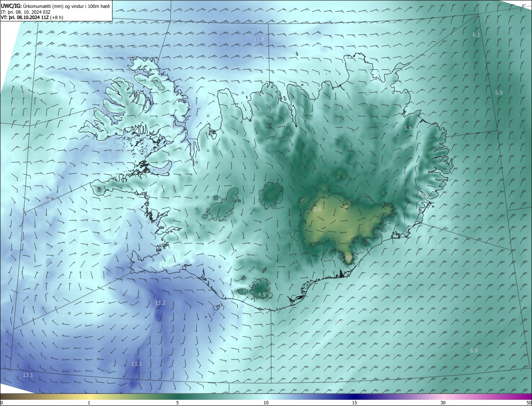The height and width of the screenshot is (406, 532).
Task: Click the 4.9 value label on the map
Action: tap(262, 294)
